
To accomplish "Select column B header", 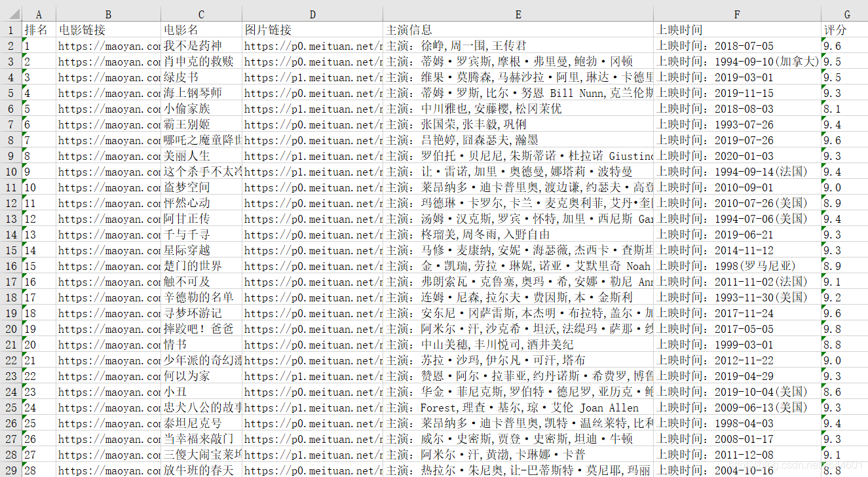I will [x=108, y=14].
